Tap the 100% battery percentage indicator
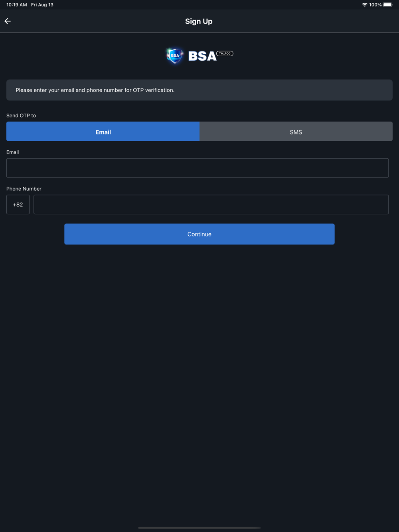Screen dimensions: 399x532 pyautogui.click(x=375, y=5)
